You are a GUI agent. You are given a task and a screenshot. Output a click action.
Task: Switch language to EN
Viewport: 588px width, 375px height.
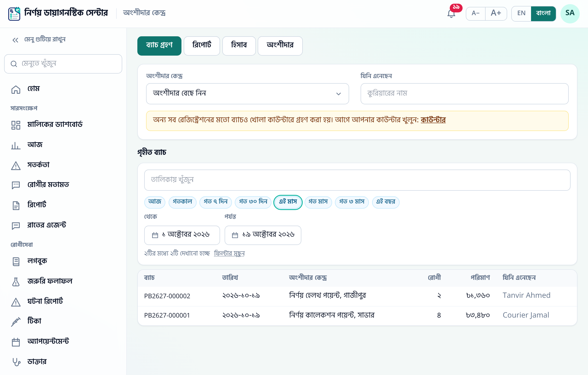(521, 13)
